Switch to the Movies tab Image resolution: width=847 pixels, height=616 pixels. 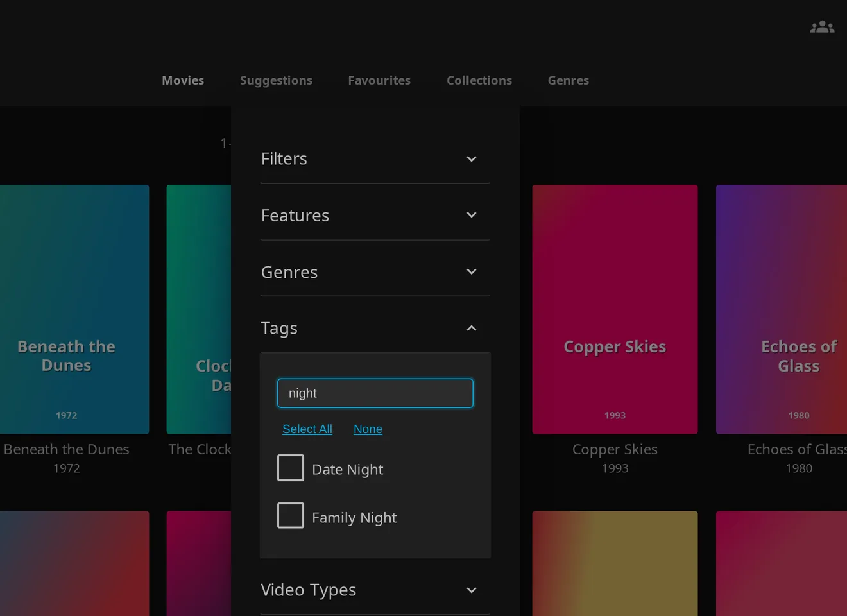183,80
